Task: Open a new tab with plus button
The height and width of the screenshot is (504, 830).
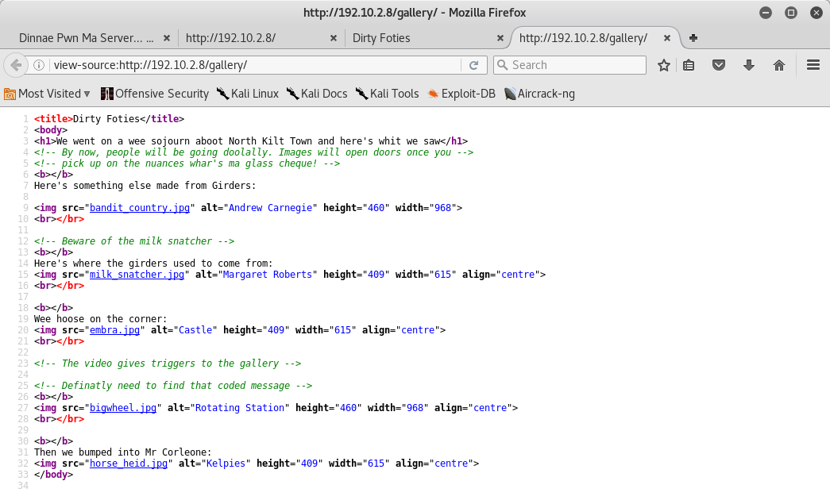Action: tap(693, 37)
